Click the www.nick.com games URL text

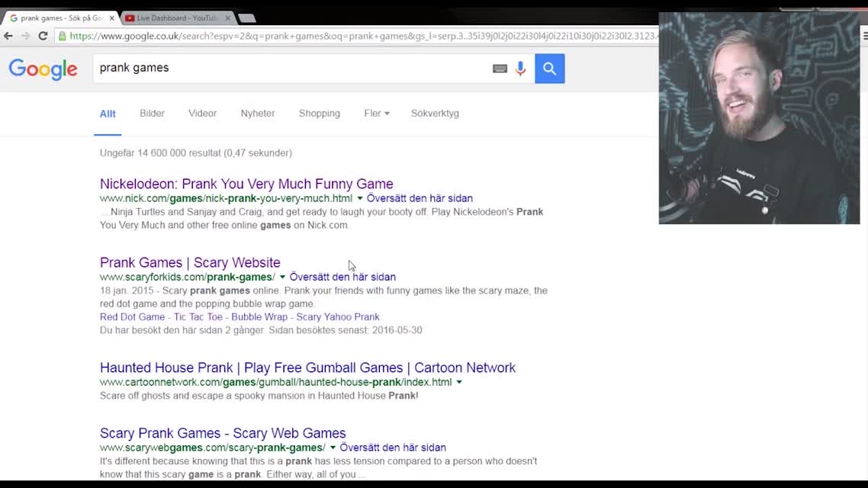click(226, 198)
